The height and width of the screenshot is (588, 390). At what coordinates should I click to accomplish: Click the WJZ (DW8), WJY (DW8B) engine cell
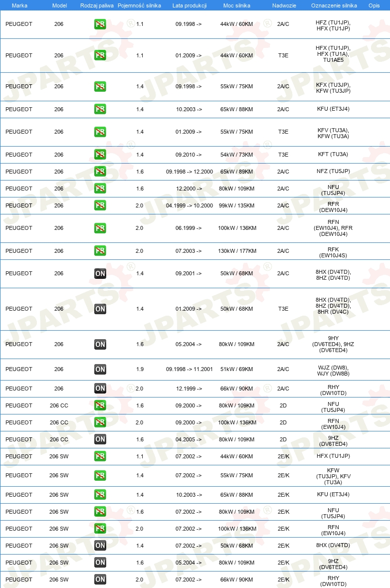[x=333, y=371]
